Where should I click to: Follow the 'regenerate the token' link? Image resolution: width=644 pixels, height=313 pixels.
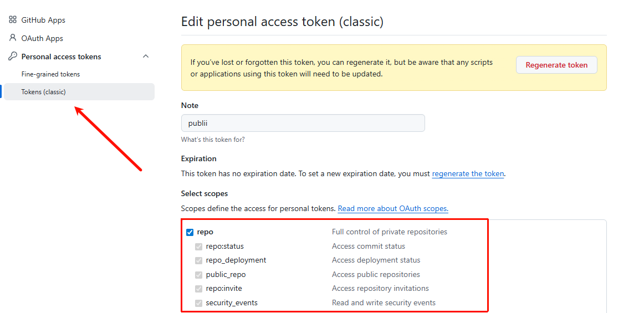(468, 173)
